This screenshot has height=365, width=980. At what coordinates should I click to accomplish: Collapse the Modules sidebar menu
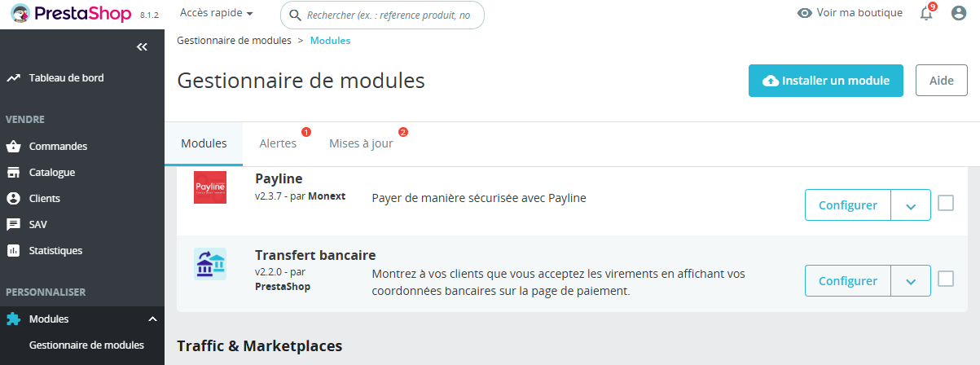[152, 319]
